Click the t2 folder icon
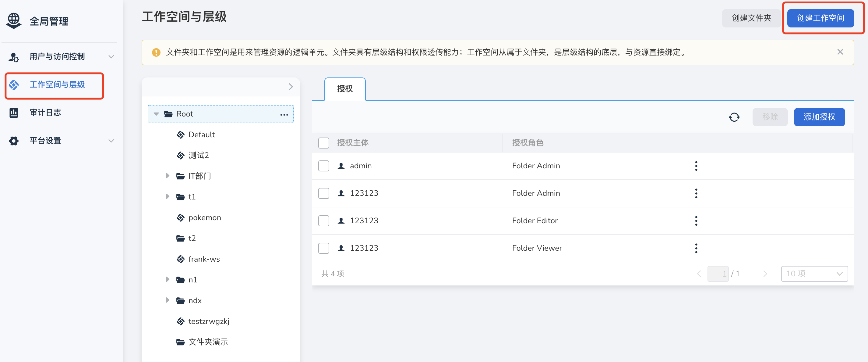Viewport: 868px width, 362px height. 181,238
